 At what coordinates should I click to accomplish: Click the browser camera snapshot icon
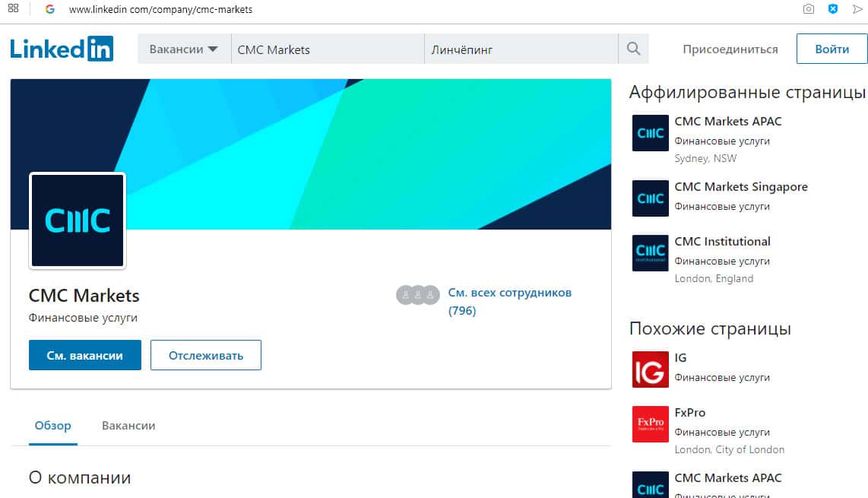click(x=808, y=9)
